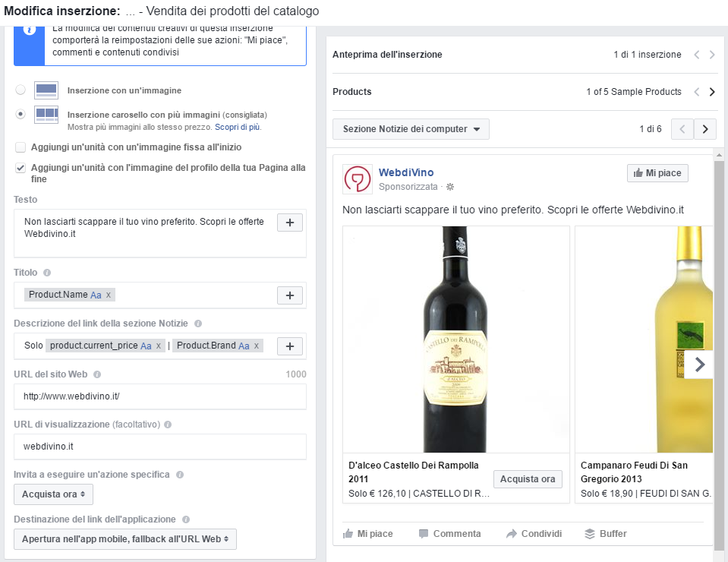Click Mi piace action under the post
The height and width of the screenshot is (562, 728).
click(x=368, y=534)
